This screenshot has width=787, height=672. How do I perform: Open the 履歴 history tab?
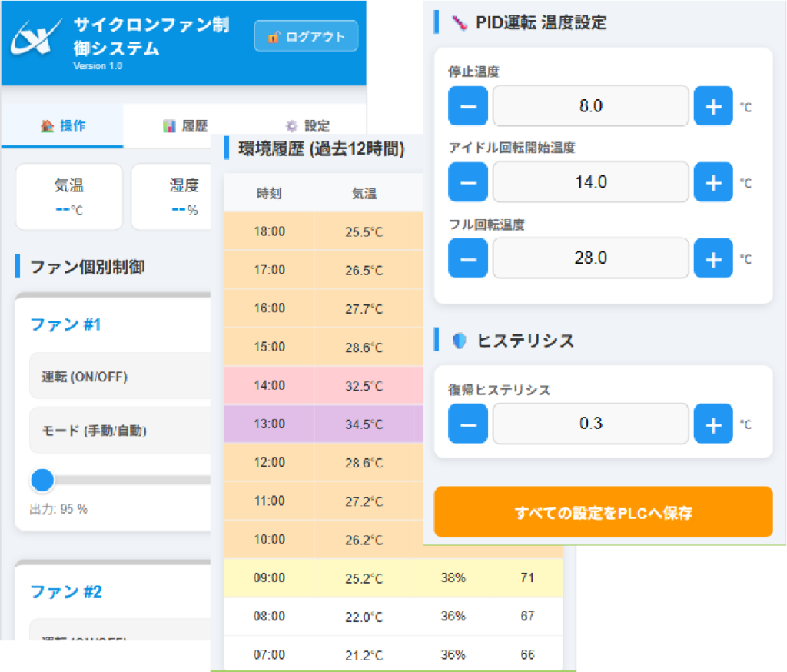pyautogui.click(x=185, y=126)
